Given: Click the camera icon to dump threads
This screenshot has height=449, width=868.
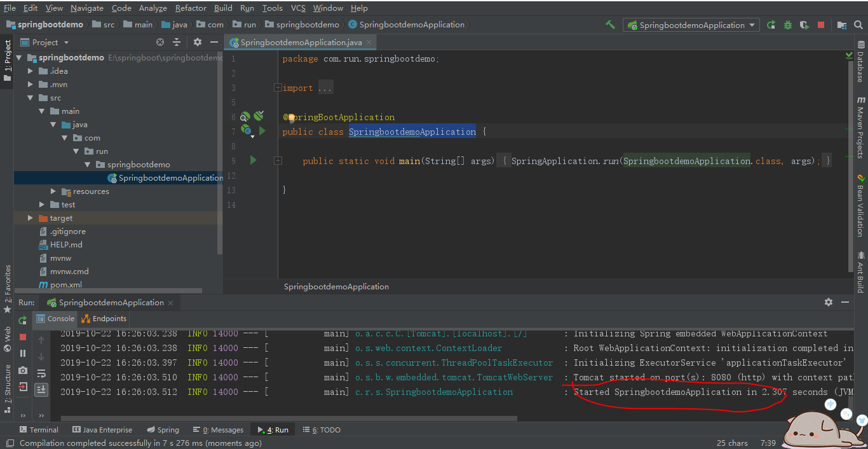Looking at the screenshot, I should [23, 370].
